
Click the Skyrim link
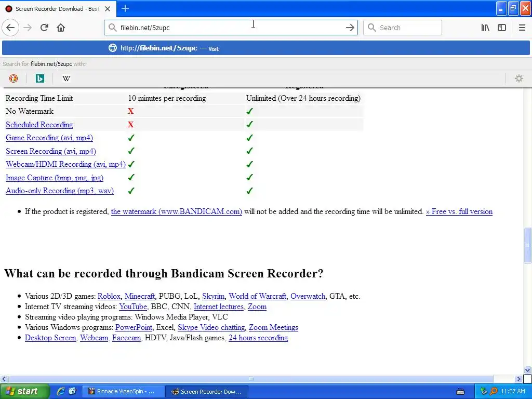[213, 296]
